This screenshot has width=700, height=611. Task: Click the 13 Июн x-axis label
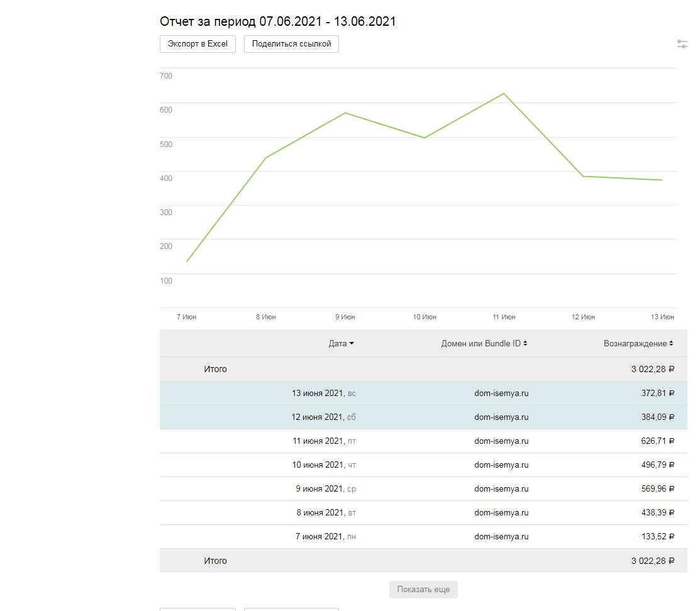[662, 317]
